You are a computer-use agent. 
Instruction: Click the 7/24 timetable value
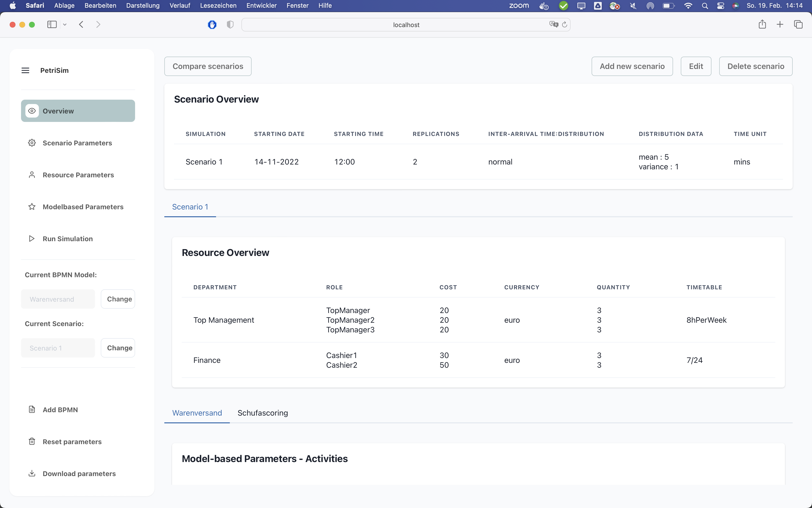coord(695,360)
